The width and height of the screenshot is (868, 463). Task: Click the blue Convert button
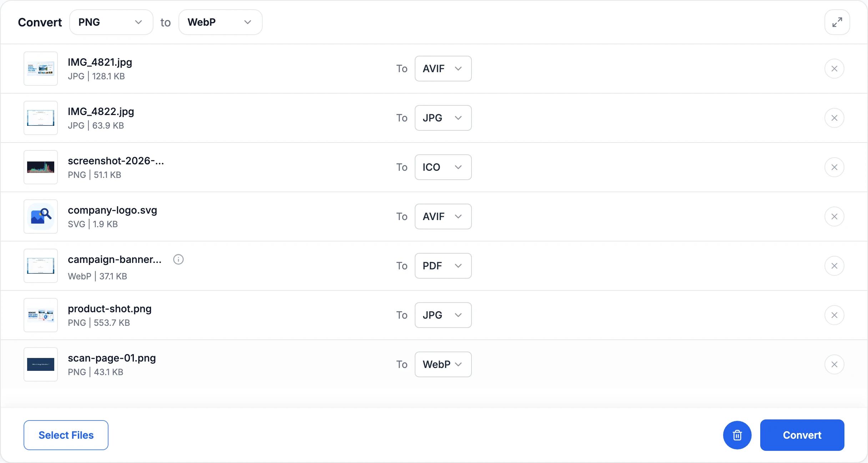tap(802, 435)
